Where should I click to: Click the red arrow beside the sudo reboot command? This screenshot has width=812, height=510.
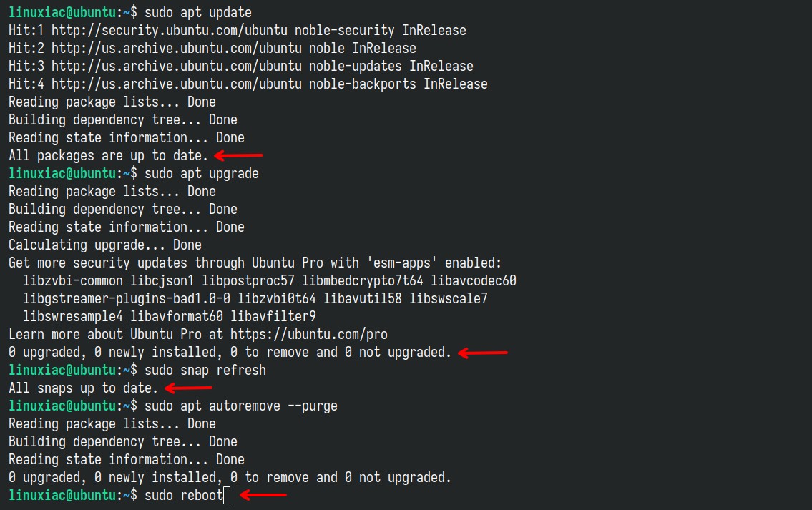pyautogui.click(x=263, y=495)
